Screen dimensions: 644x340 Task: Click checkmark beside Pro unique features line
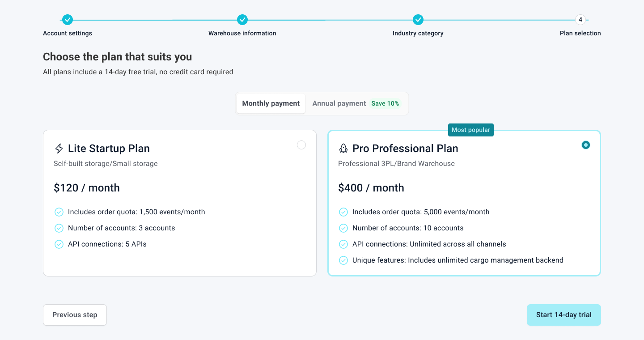[343, 260]
